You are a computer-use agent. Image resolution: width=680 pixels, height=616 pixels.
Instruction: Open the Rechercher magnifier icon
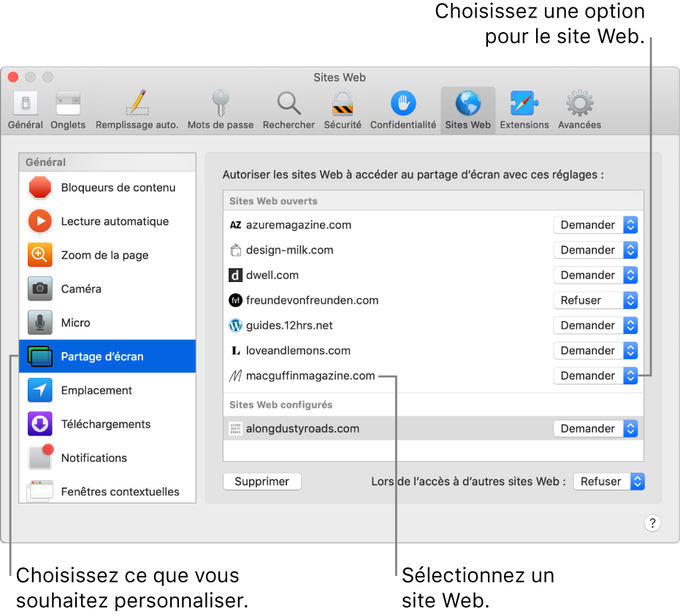coord(288,106)
